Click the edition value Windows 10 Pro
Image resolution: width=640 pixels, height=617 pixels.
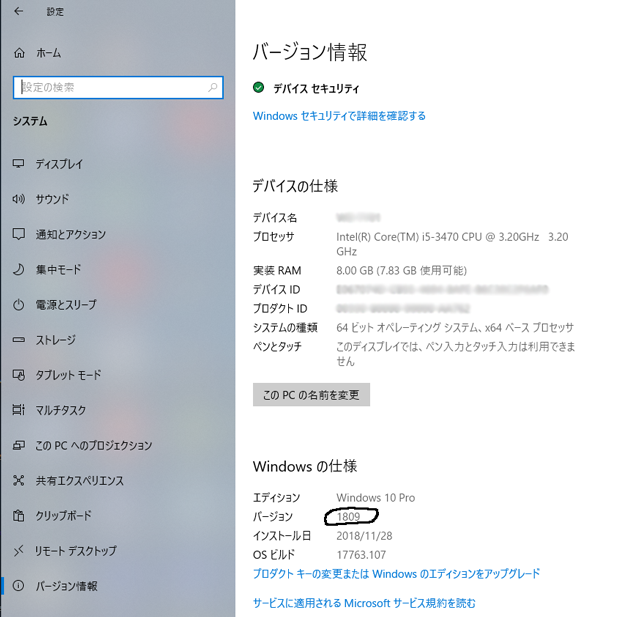(376, 498)
